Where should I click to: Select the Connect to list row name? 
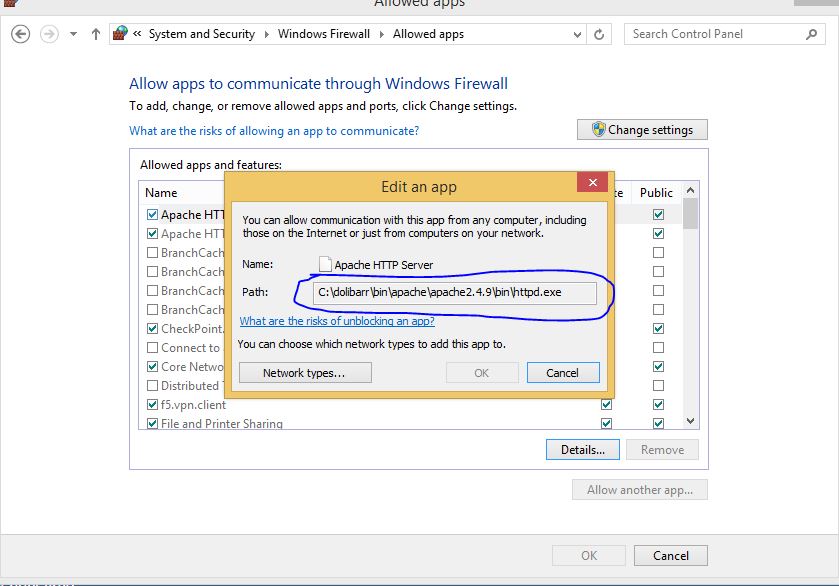pyautogui.click(x=190, y=348)
